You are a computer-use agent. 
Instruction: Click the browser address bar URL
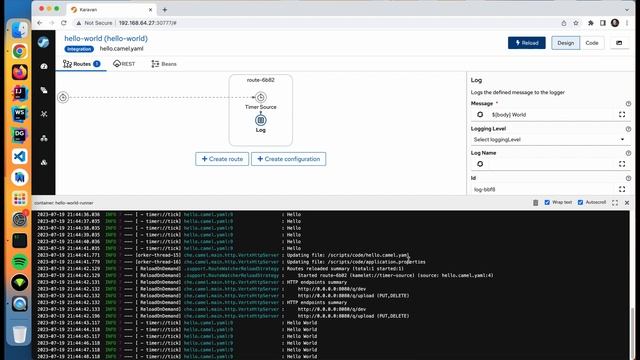147,23
